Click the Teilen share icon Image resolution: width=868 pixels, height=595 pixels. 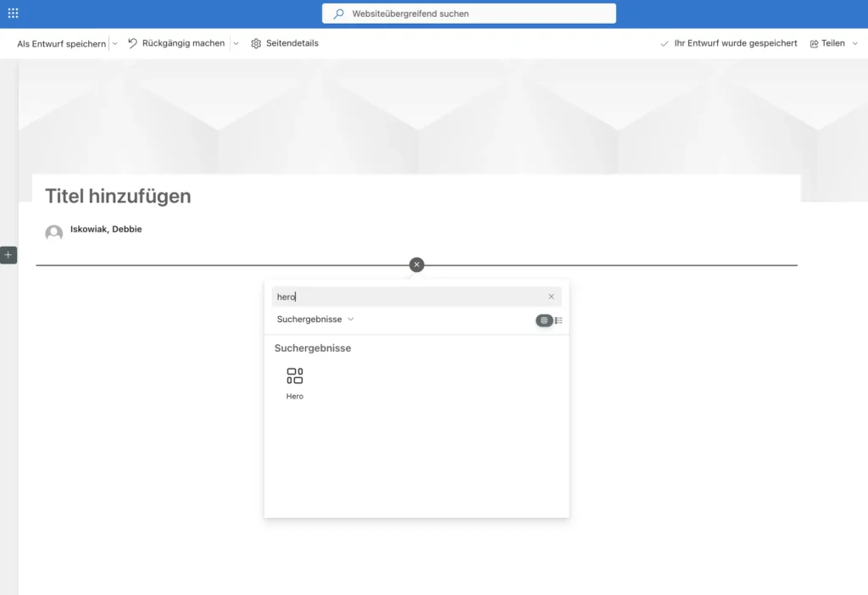tap(814, 43)
